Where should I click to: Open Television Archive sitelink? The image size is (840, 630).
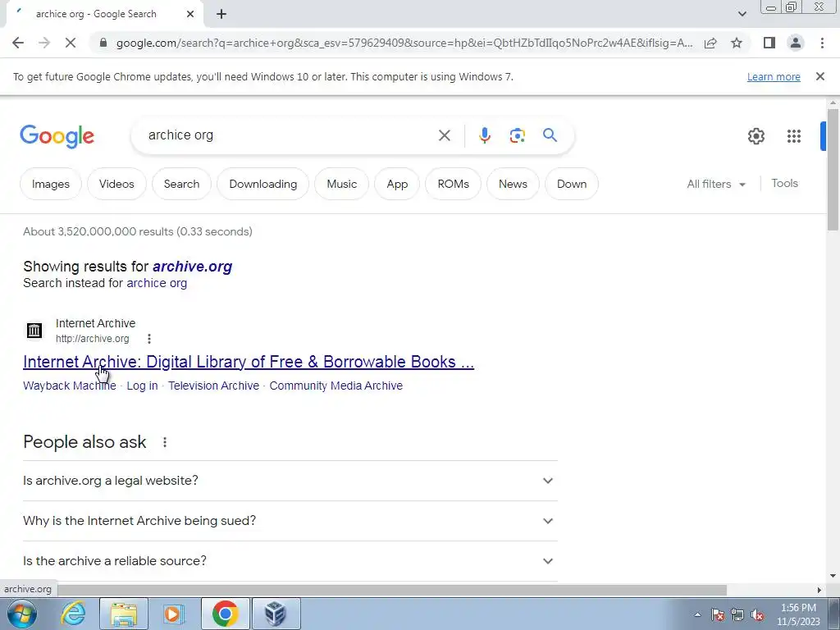point(213,386)
